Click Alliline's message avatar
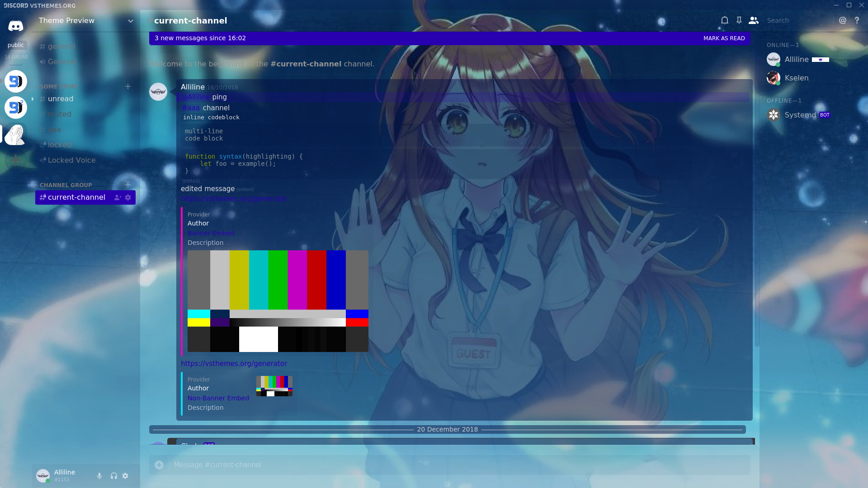 tap(158, 92)
